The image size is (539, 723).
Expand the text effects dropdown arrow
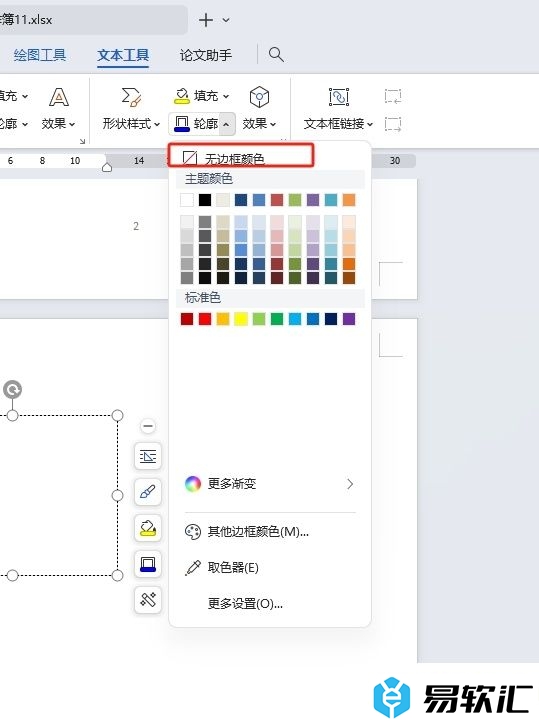point(72,124)
